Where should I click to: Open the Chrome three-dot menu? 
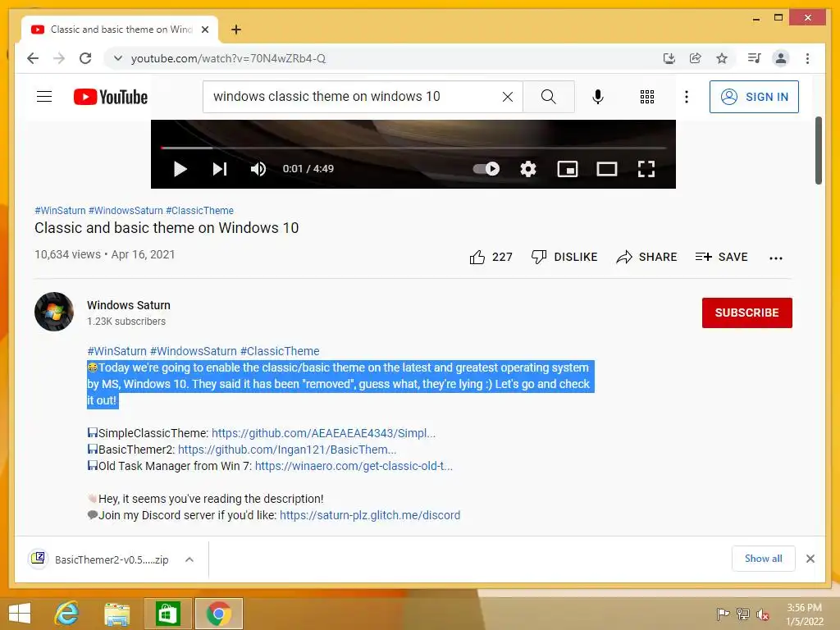coord(807,58)
